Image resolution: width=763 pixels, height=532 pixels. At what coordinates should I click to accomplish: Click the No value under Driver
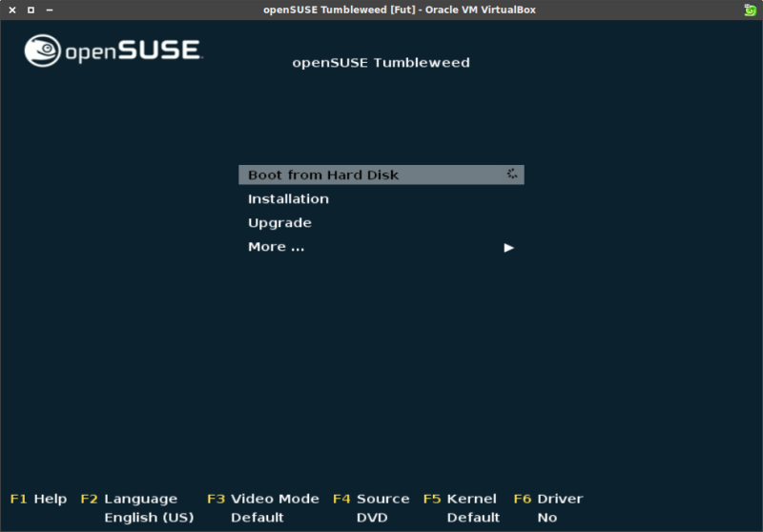pyautogui.click(x=546, y=518)
